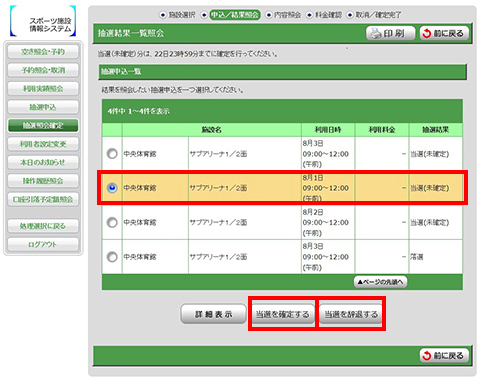Screen dimensions: 480x380
Task: Open the 利用者設定変更 menu
Action: (43, 144)
